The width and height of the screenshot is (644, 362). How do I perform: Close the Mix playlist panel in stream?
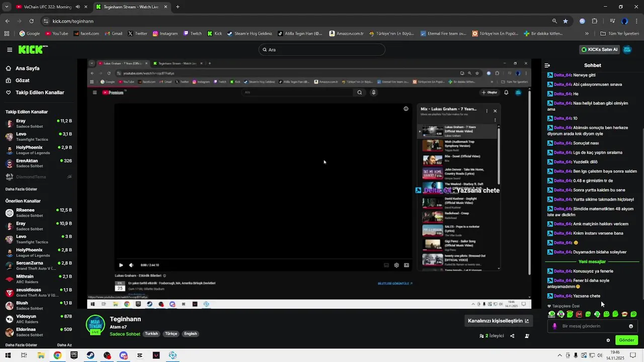(495, 111)
